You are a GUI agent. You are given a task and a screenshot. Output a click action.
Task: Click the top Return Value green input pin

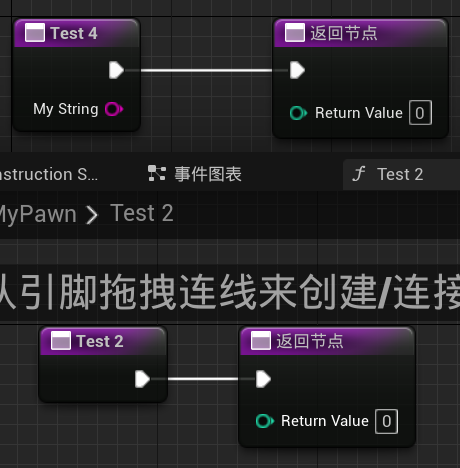click(298, 113)
